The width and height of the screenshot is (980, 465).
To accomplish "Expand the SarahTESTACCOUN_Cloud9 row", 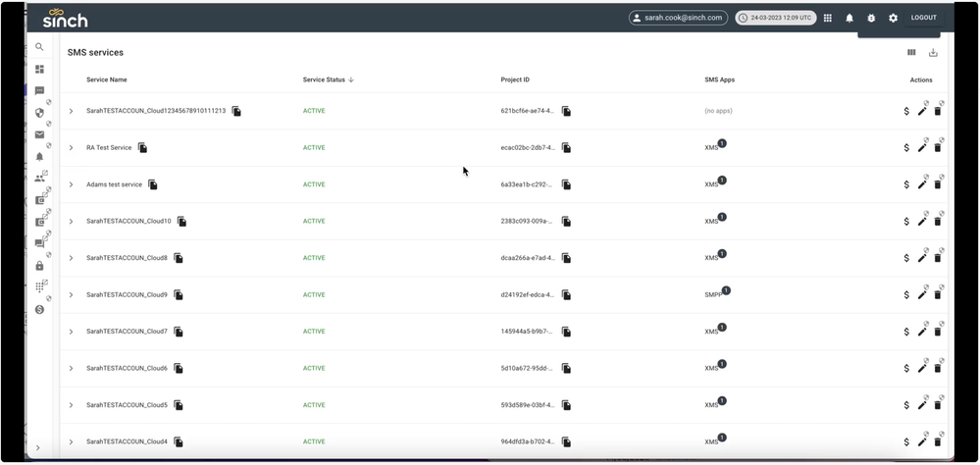I will (x=71, y=295).
